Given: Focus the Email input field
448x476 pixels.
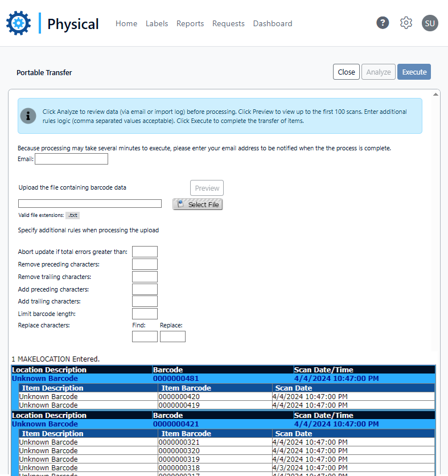Looking at the screenshot, I should pos(71,159).
